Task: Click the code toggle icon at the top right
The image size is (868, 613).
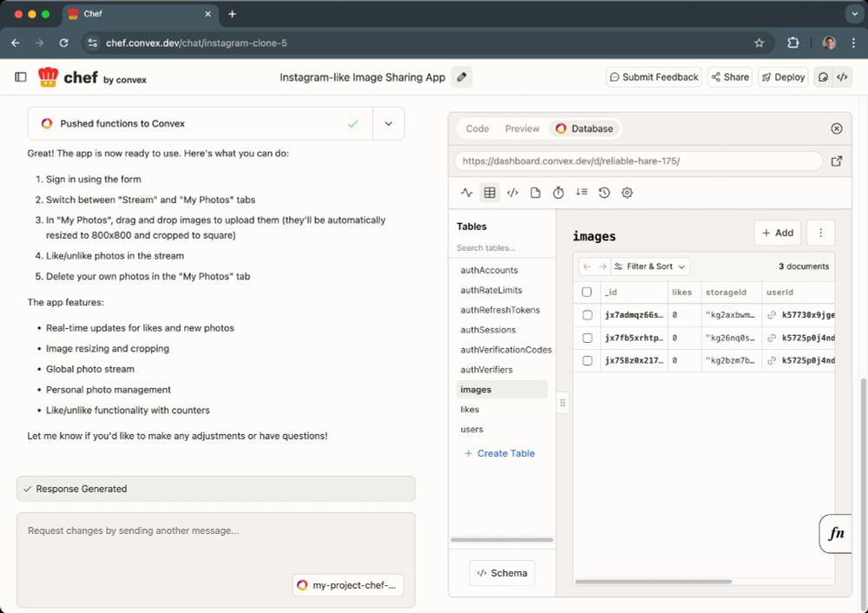Action: click(x=842, y=77)
